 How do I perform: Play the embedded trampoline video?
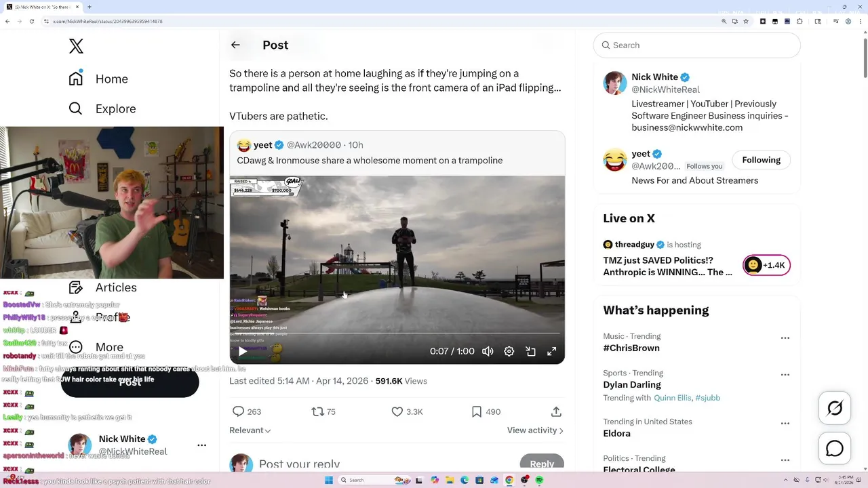point(242,351)
